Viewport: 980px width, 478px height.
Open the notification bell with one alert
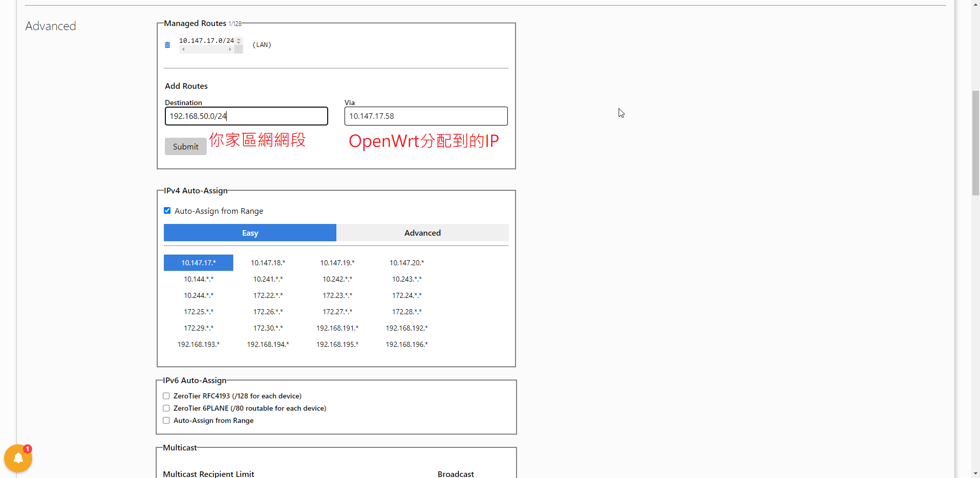[x=18, y=458]
